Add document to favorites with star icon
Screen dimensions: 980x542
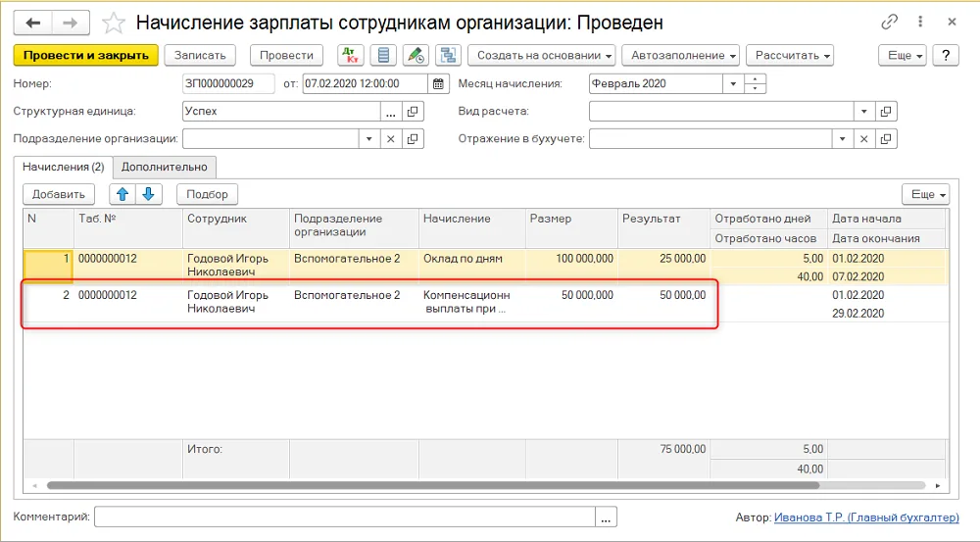[113, 24]
